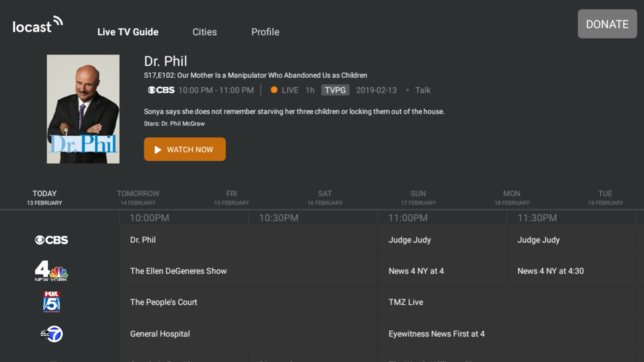Open the CBS channel logo in the guide
The height and width of the screenshot is (362, 644).
51,240
